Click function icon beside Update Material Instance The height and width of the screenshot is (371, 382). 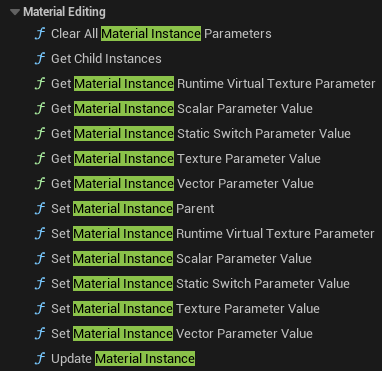point(40,359)
